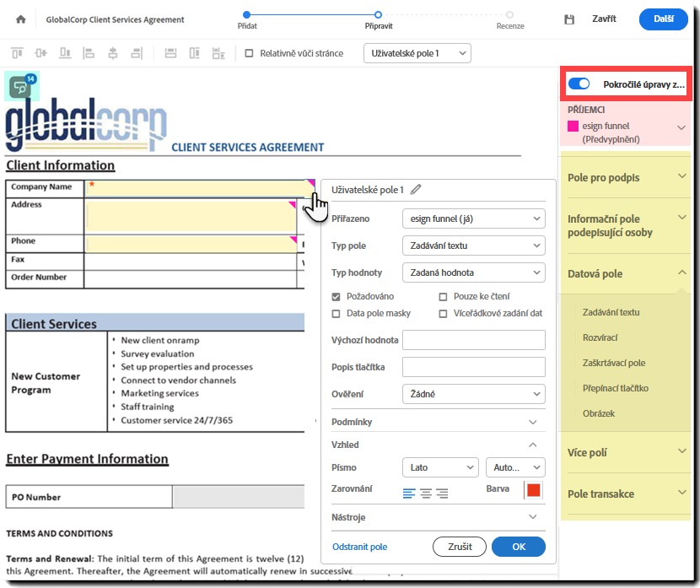Select Přepínací tlačítko field type
The width and height of the screenshot is (700, 588).
(x=615, y=388)
